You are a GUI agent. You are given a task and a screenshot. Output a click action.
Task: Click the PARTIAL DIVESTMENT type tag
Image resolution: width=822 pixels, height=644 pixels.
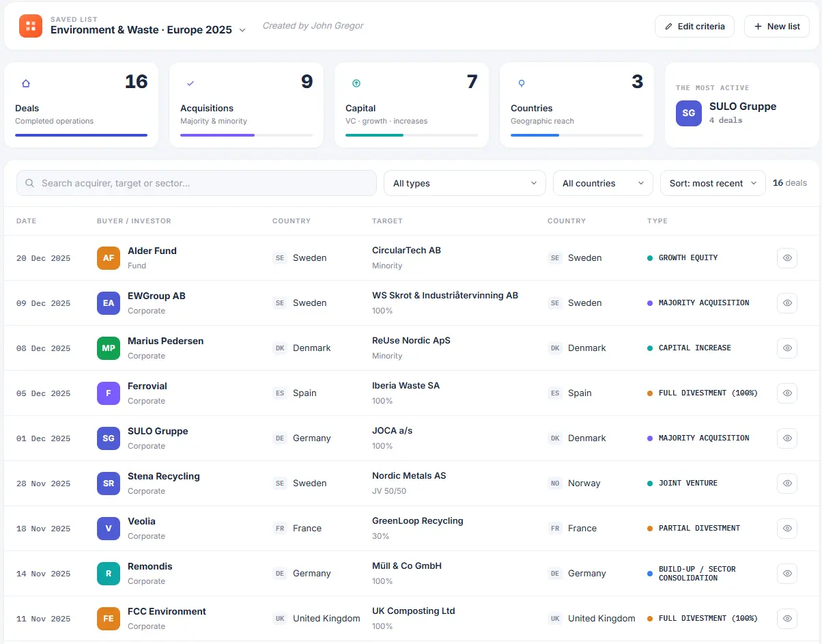pos(694,529)
